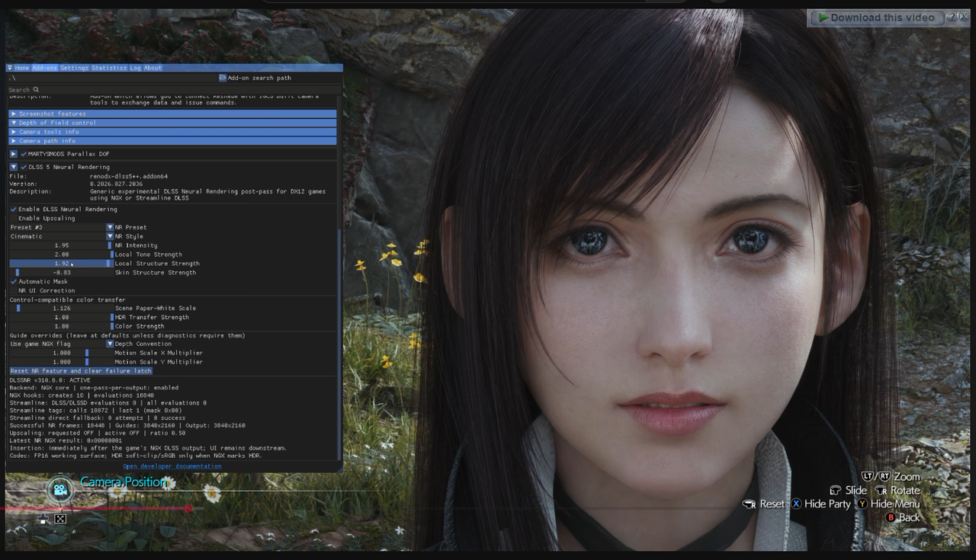Click the HDR Transfer Strength slider
This screenshot has height=560, width=976.
pyautogui.click(x=61, y=317)
